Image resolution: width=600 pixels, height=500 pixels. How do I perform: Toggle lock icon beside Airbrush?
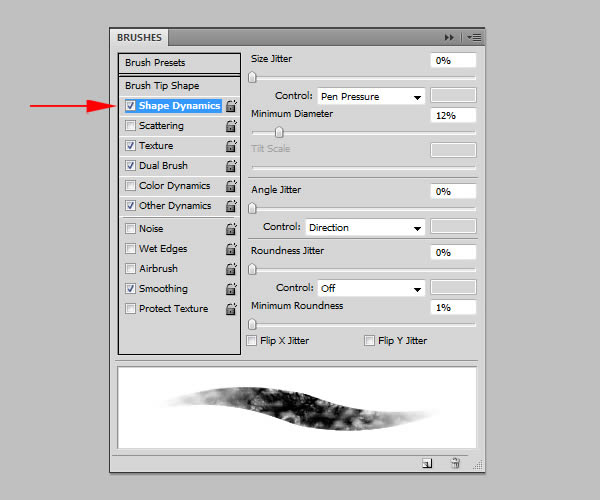tap(231, 269)
